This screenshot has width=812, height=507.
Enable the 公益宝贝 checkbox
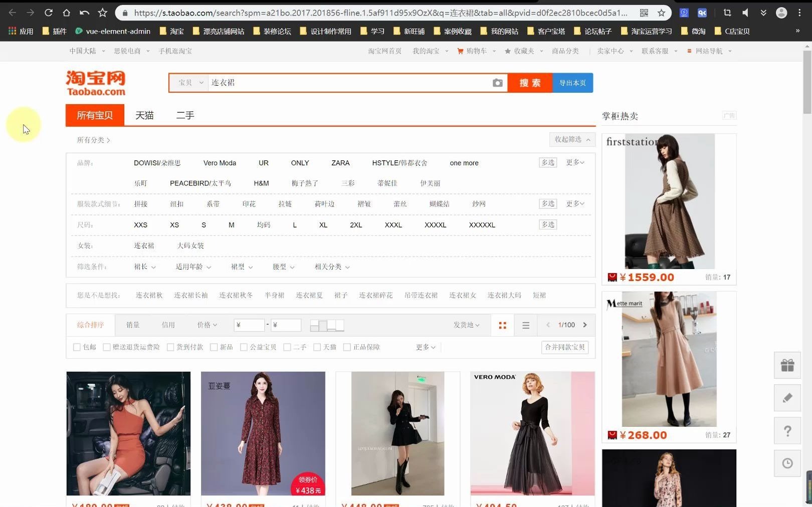pos(244,347)
